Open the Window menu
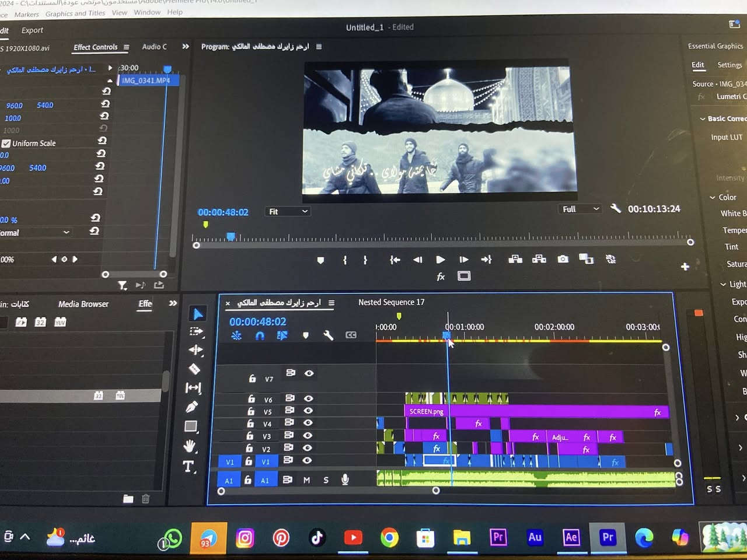Screen dimensions: 747x560 click(147, 12)
